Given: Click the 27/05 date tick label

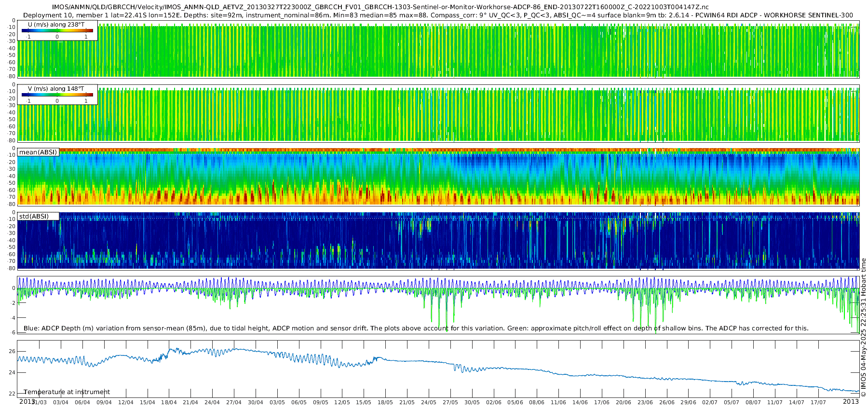Looking at the screenshot, I should pyautogui.click(x=450, y=402).
